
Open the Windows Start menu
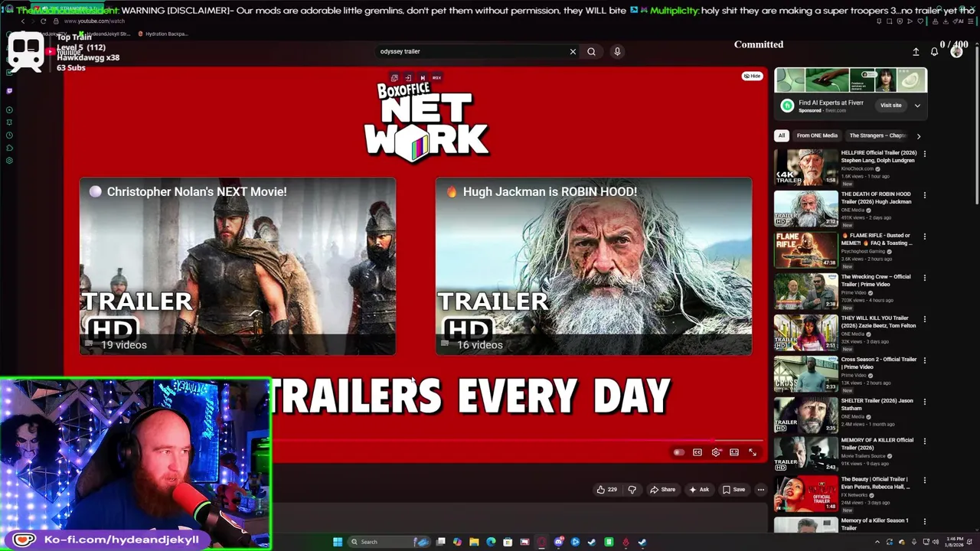(x=338, y=542)
